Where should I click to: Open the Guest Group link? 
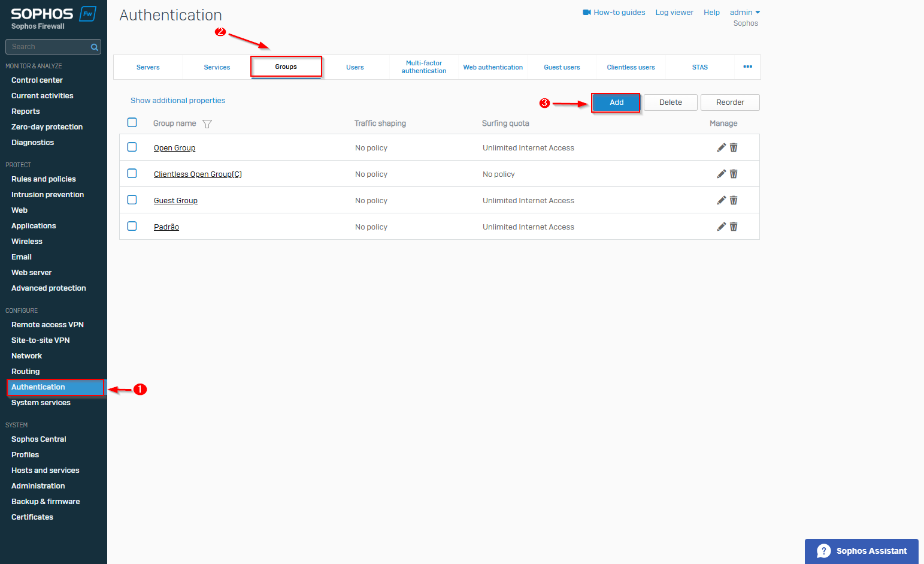tap(175, 201)
